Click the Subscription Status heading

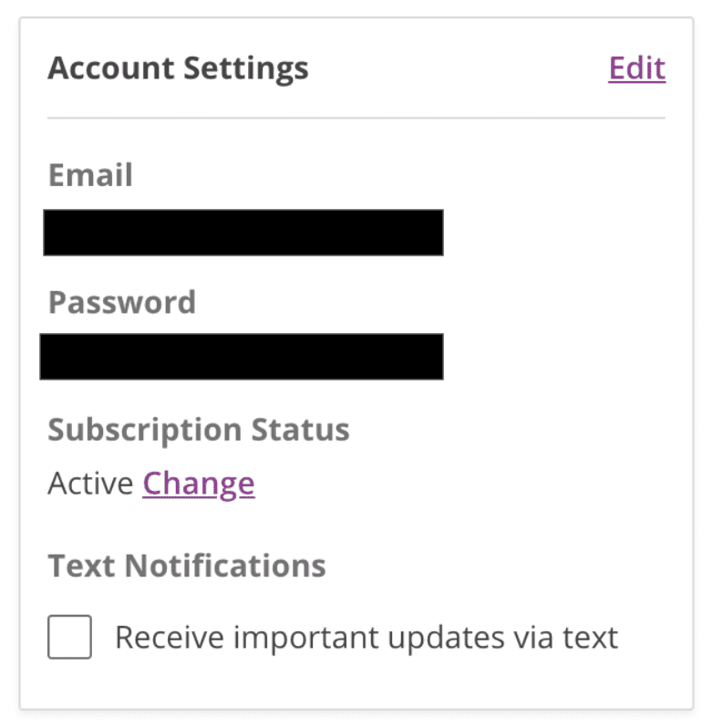pyautogui.click(x=199, y=430)
